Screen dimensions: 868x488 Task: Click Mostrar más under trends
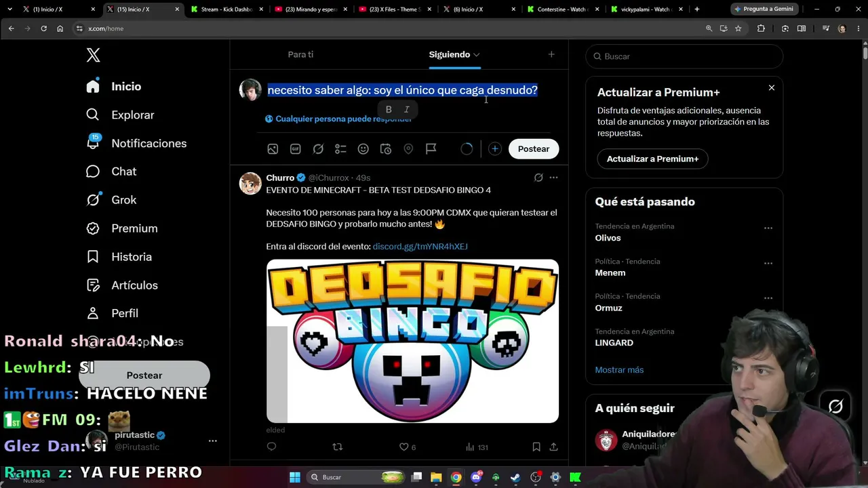point(619,369)
